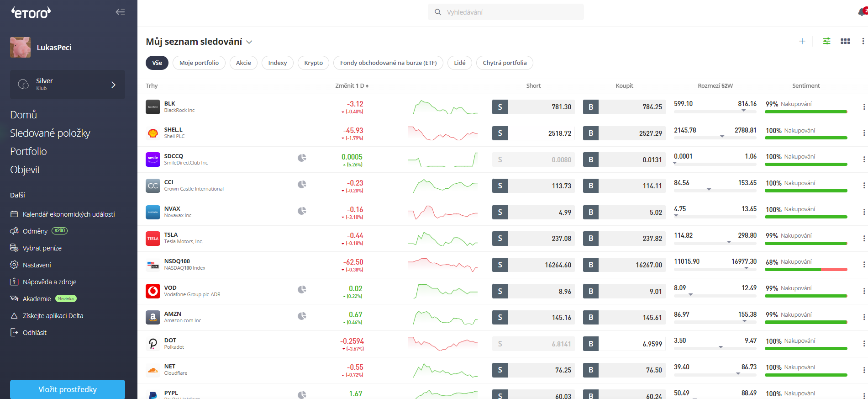This screenshot has height=399, width=868.
Task: Short NSDQ100 at 16264.60
Action: (x=533, y=265)
